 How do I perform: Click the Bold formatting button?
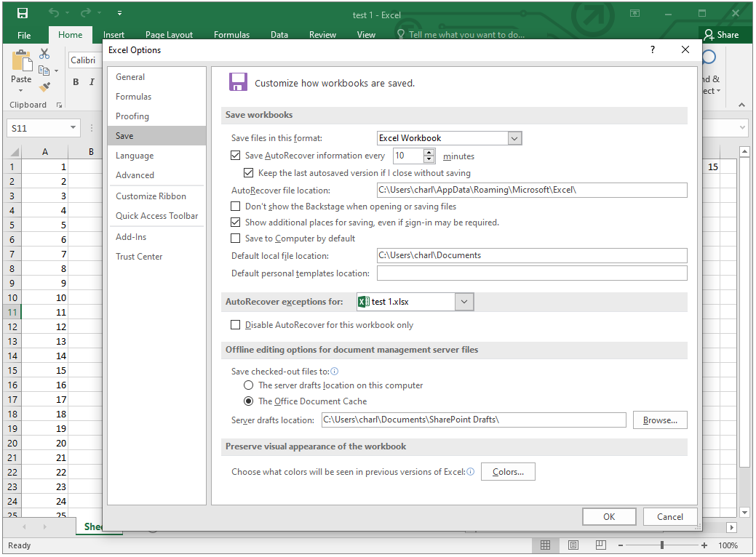point(76,82)
